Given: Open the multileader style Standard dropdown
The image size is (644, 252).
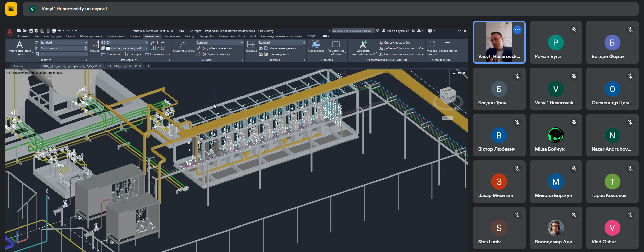Looking at the screenshot, I should click(219, 43).
